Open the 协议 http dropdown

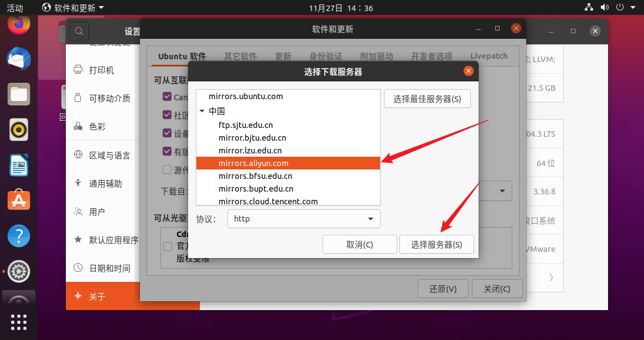click(304, 219)
